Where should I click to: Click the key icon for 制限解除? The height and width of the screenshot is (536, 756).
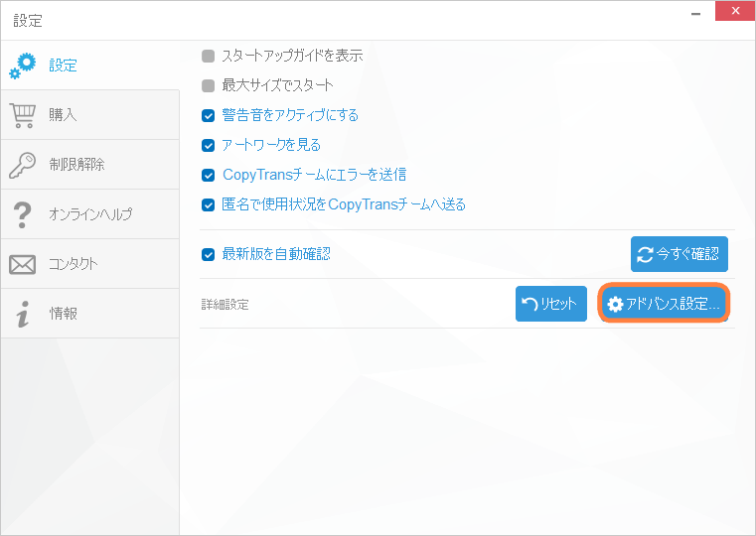[22, 165]
